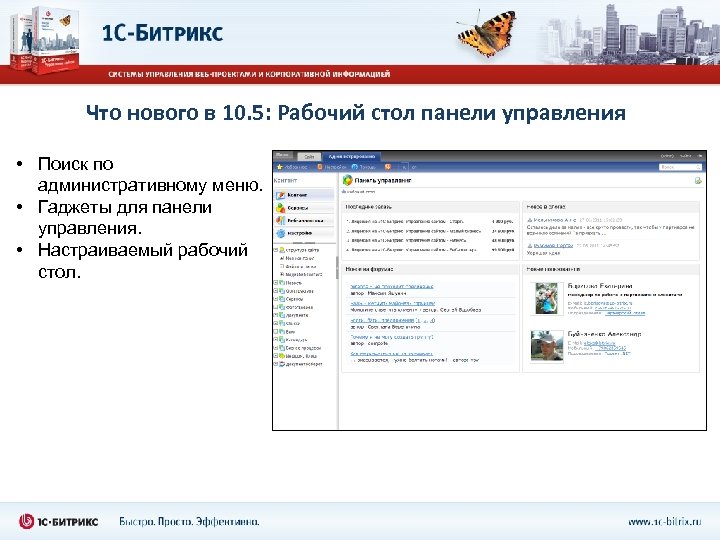
Task: Click the Рабочий стол breadcrumb below the title
Action: tap(359, 191)
